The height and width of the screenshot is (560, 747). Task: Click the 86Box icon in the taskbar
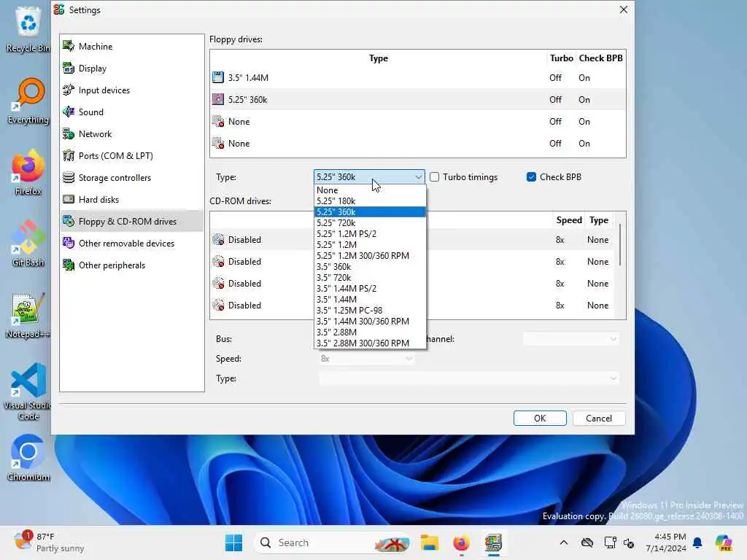[x=494, y=542]
